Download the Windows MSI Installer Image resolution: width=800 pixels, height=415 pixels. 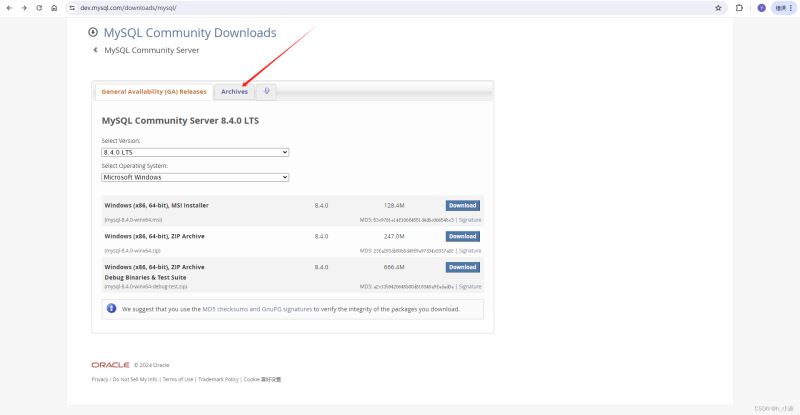[x=462, y=205]
